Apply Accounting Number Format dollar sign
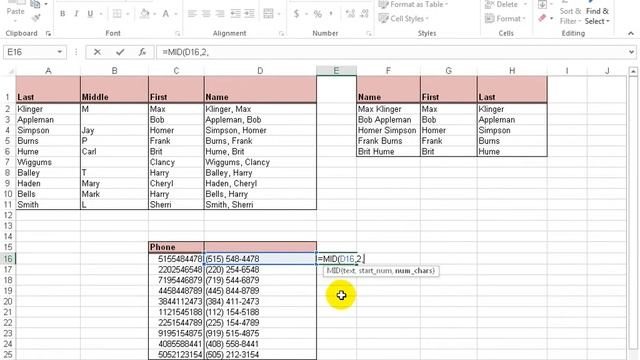This screenshot has width=640, height=360. point(297,14)
